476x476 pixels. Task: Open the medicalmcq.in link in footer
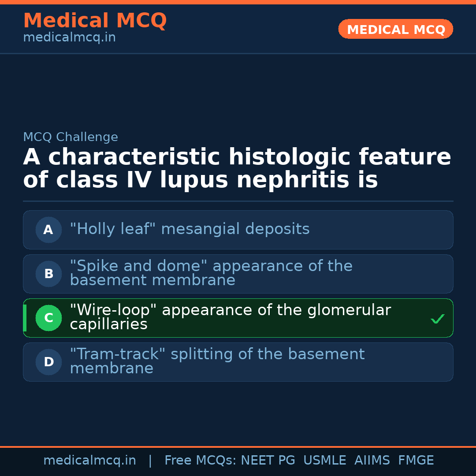pos(89,461)
